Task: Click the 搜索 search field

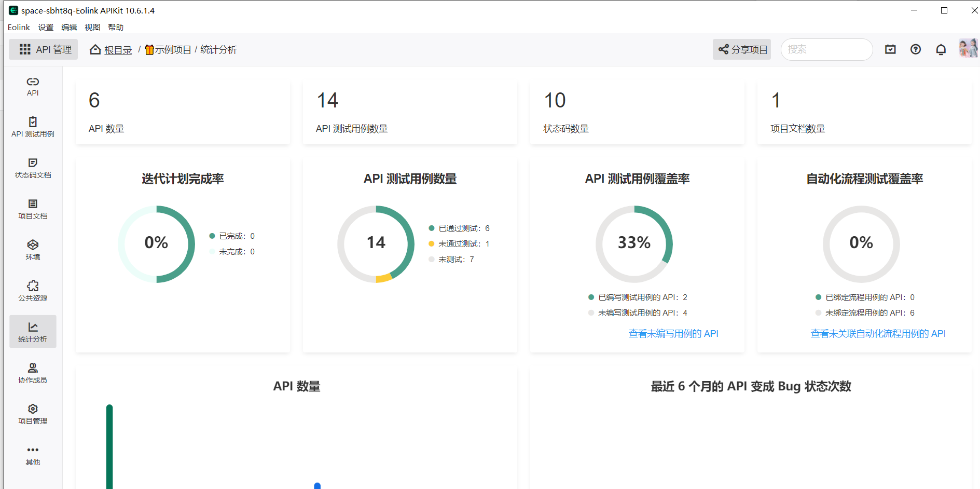Action: (826, 49)
